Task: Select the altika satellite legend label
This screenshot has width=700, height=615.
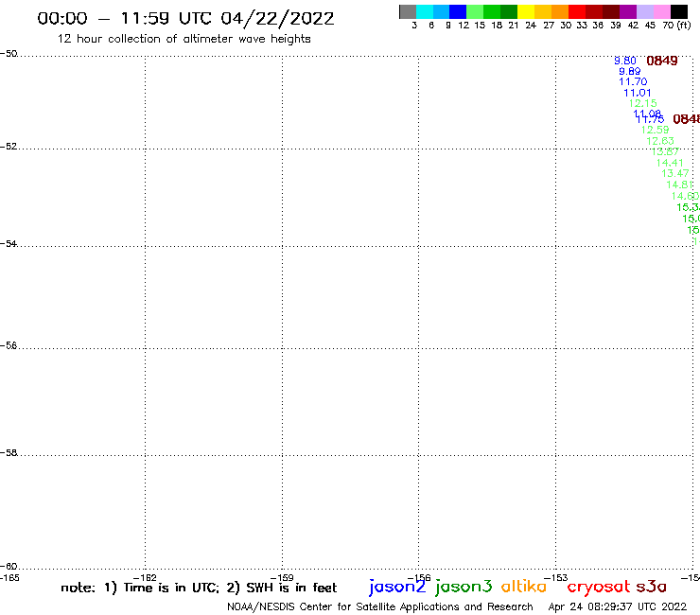Action: pyautogui.click(x=524, y=587)
